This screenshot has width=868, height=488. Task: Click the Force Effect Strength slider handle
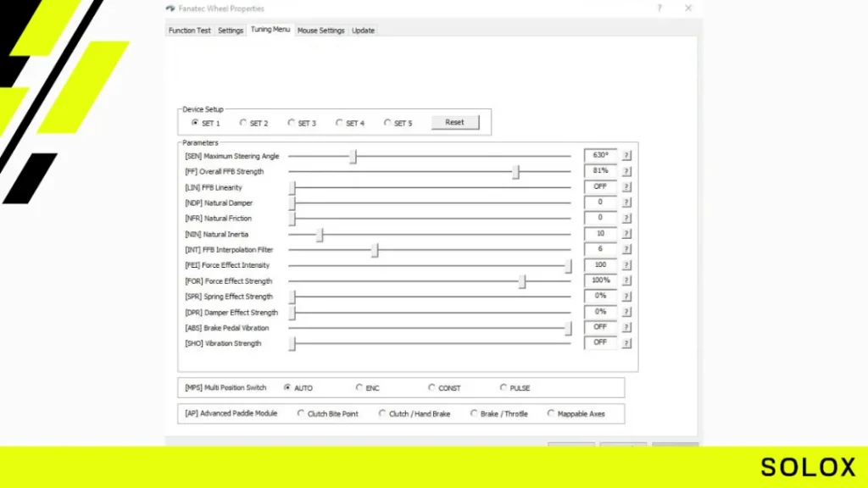(522, 281)
